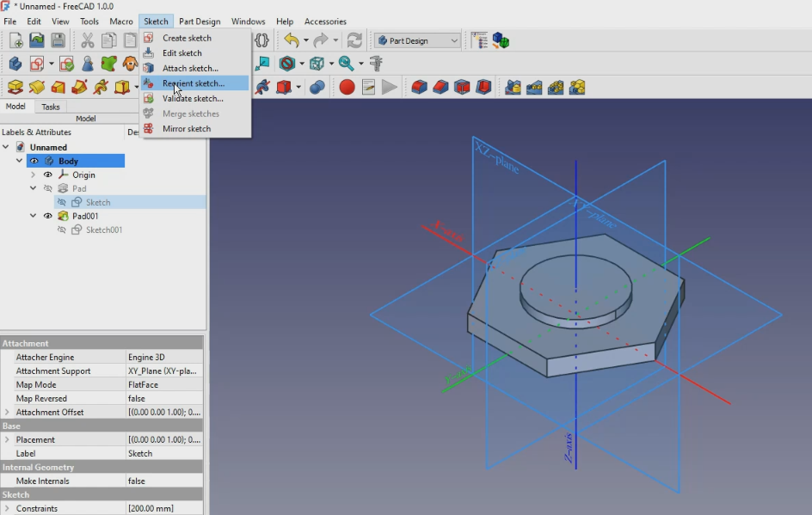
Task: Switch to the Tasks tab
Action: click(x=50, y=106)
